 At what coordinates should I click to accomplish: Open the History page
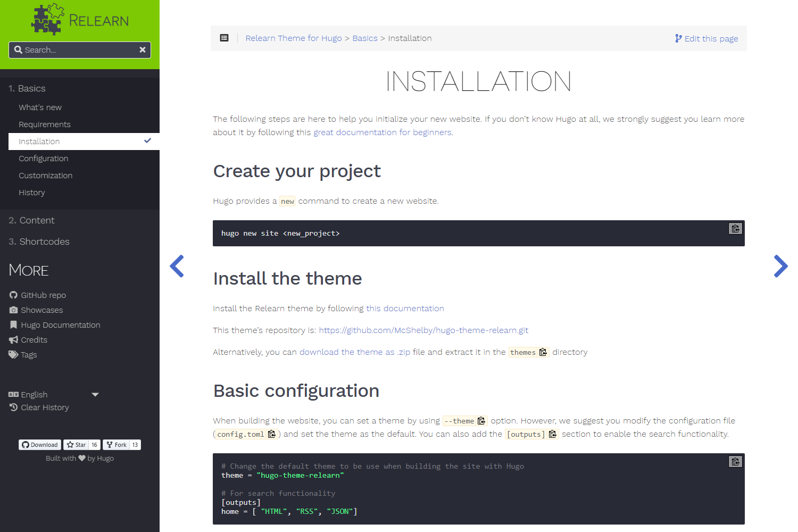point(32,193)
